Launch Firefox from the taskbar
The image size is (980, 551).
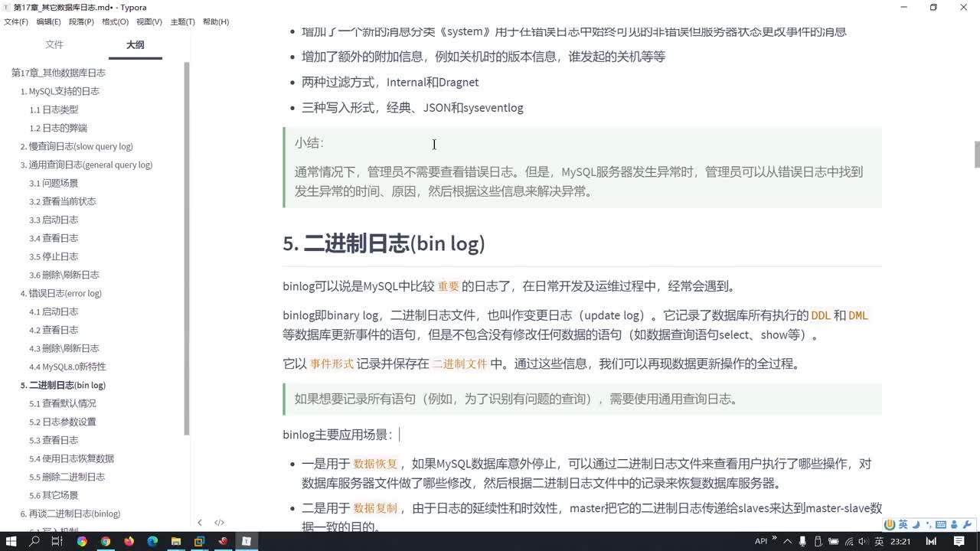(x=129, y=541)
